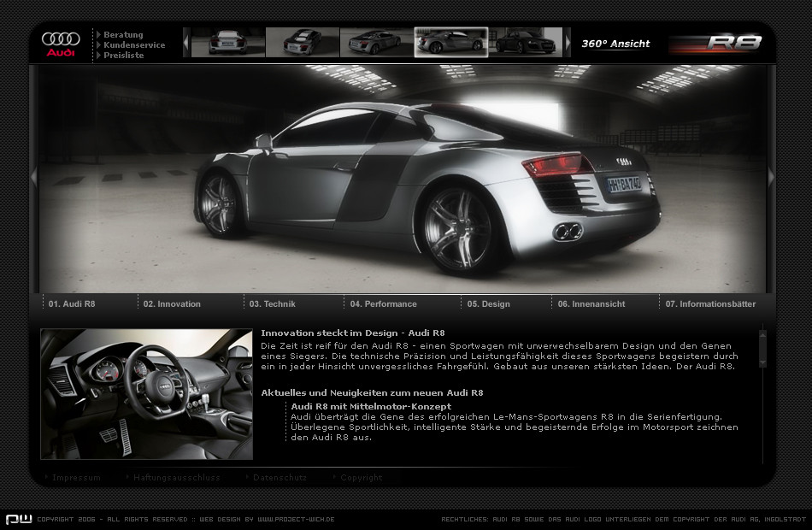Click the "Rechtliches: Audi R8 sowie" footer notice
Viewport: 812px width, 530px height.
click(x=623, y=519)
